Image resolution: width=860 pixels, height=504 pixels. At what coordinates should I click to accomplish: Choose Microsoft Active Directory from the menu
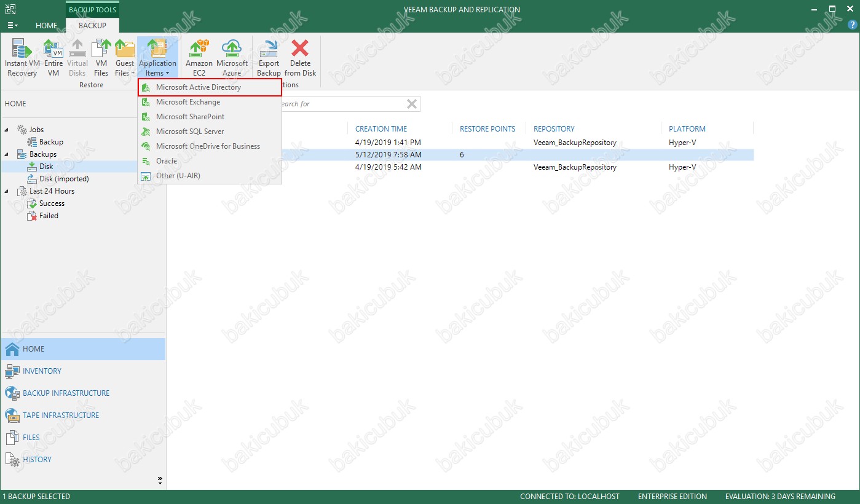(210, 87)
